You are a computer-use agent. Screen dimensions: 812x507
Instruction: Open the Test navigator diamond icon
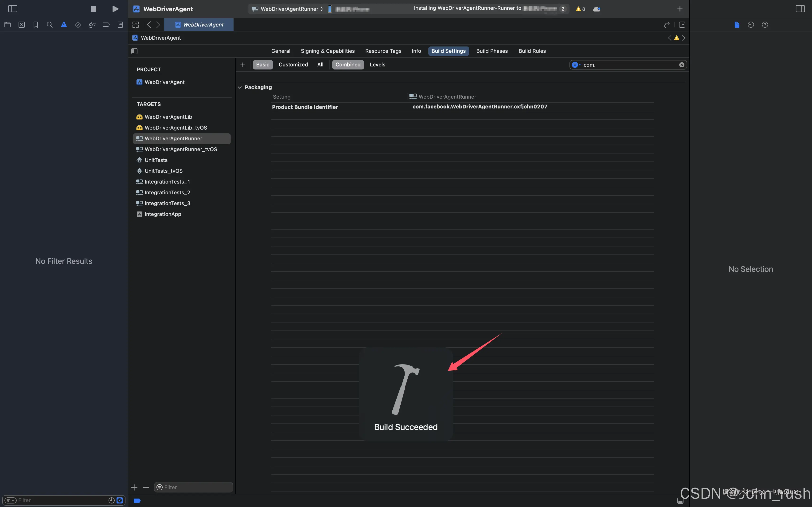[x=78, y=25]
